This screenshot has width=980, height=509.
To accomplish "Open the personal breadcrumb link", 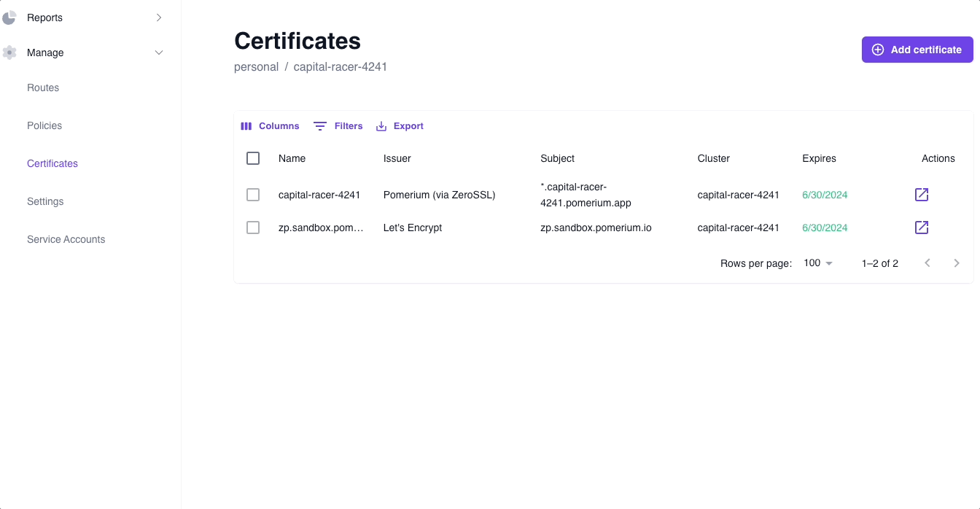I will 257,66.
